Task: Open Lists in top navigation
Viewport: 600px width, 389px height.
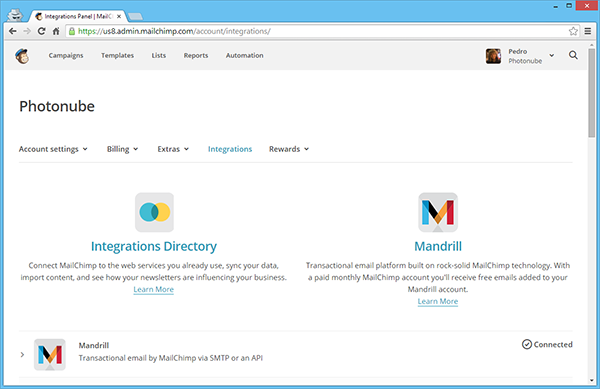Action: [x=159, y=55]
